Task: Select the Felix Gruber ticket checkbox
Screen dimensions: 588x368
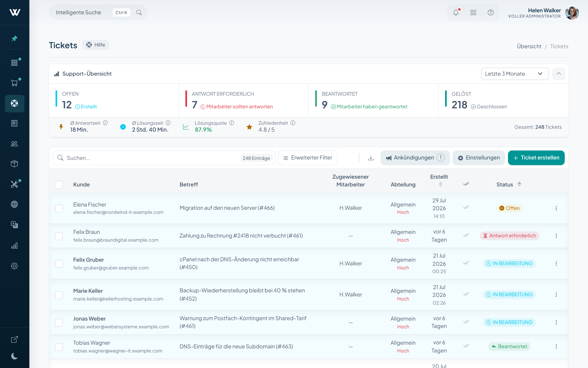Action: coord(59,264)
